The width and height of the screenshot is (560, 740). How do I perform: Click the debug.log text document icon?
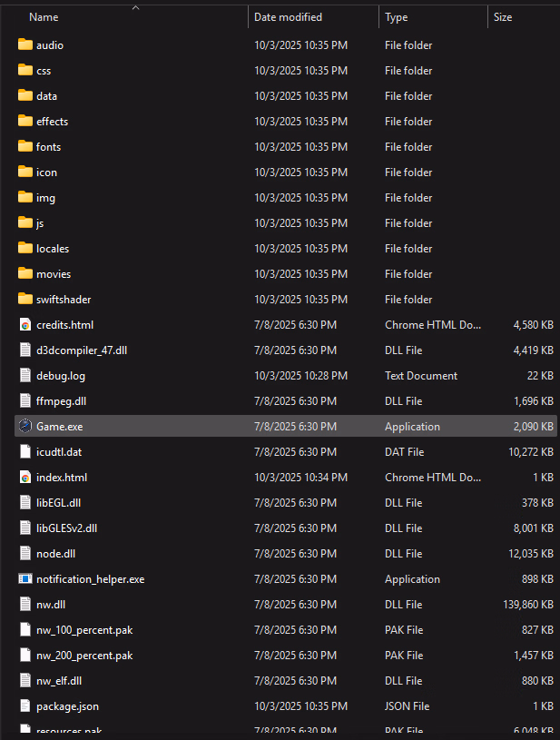(x=25, y=376)
